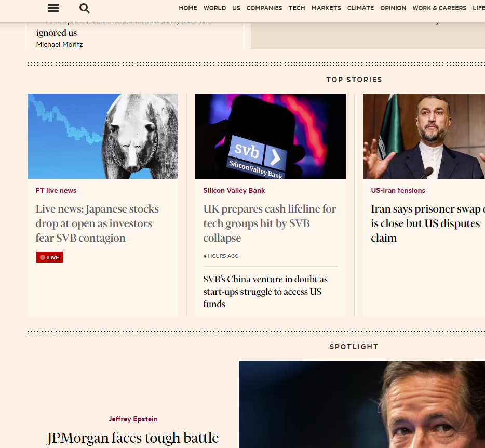
Task: Open the TECH section
Action: coord(297,8)
